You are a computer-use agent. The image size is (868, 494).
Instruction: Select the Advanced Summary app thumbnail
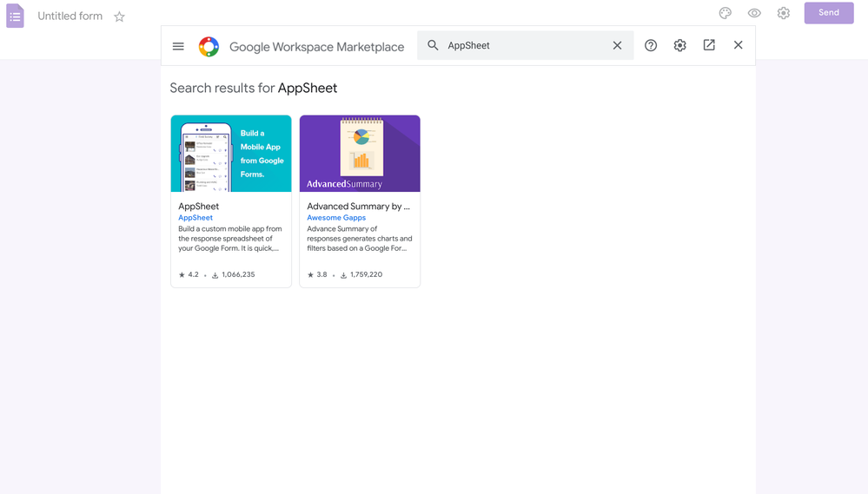(x=360, y=154)
